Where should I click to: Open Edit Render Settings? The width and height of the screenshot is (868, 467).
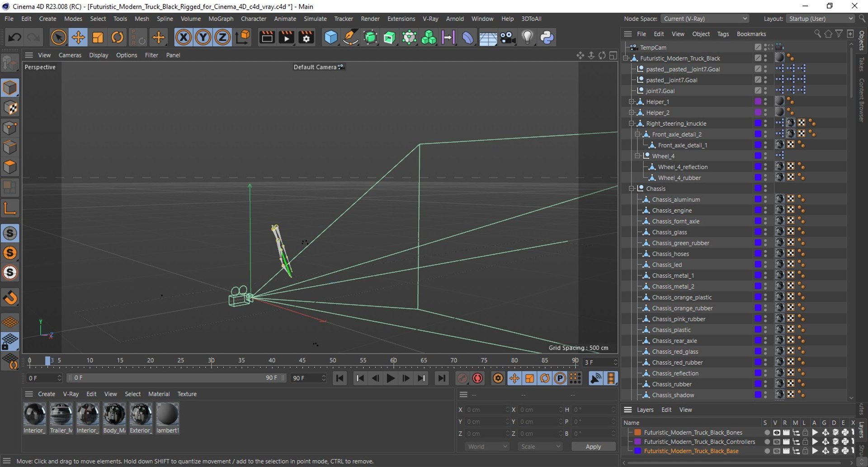pyautogui.click(x=307, y=37)
